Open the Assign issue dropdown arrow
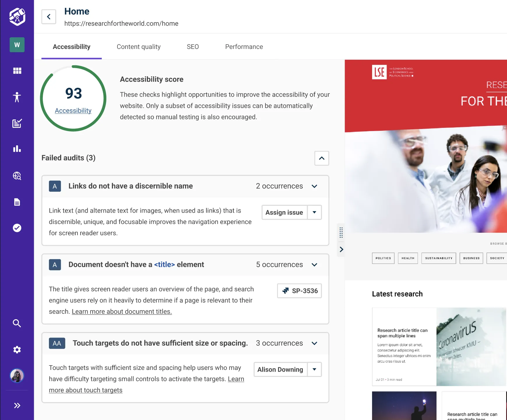The height and width of the screenshot is (420, 507). [x=314, y=212]
